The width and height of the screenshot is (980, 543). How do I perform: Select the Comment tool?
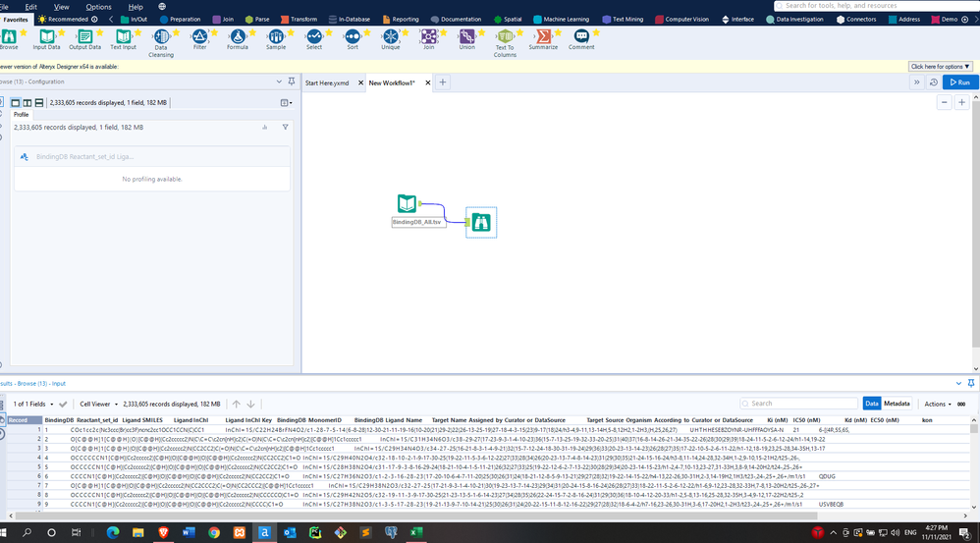tap(581, 37)
